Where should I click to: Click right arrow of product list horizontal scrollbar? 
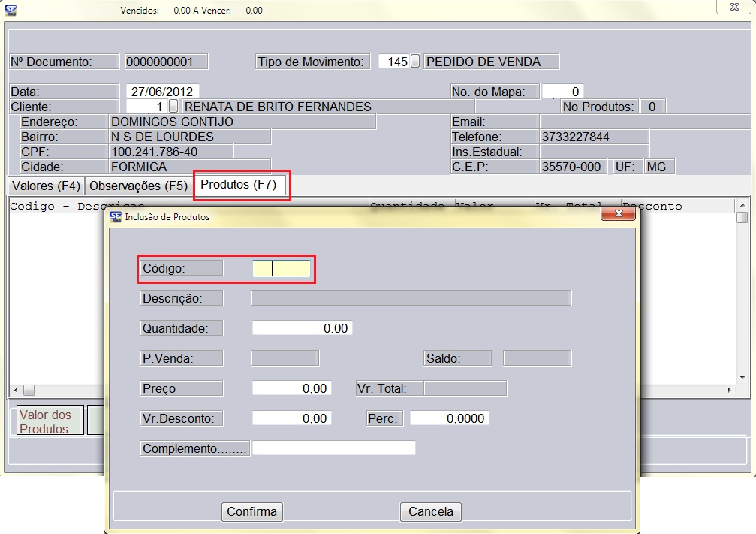[728, 391]
